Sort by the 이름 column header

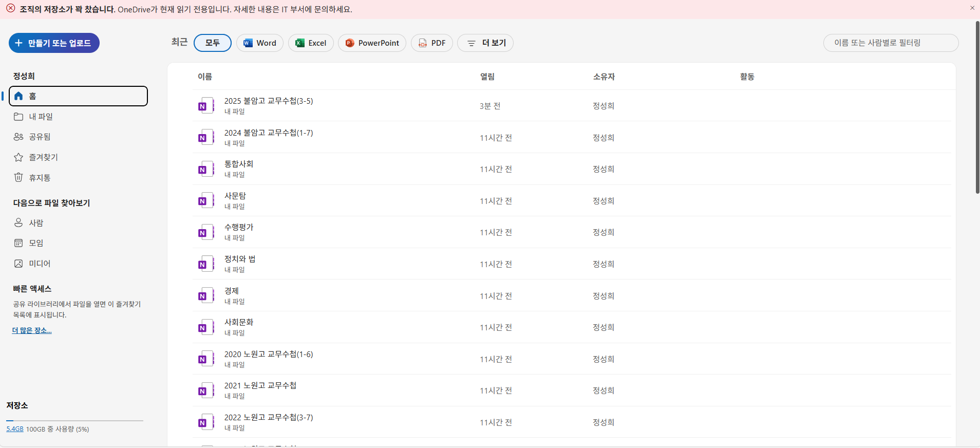pyautogui.click(x=205, y=77)
